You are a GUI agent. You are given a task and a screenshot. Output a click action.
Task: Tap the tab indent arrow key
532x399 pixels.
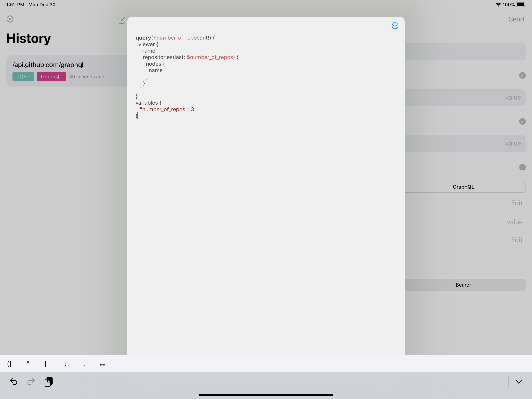click(x=103, y=364)
